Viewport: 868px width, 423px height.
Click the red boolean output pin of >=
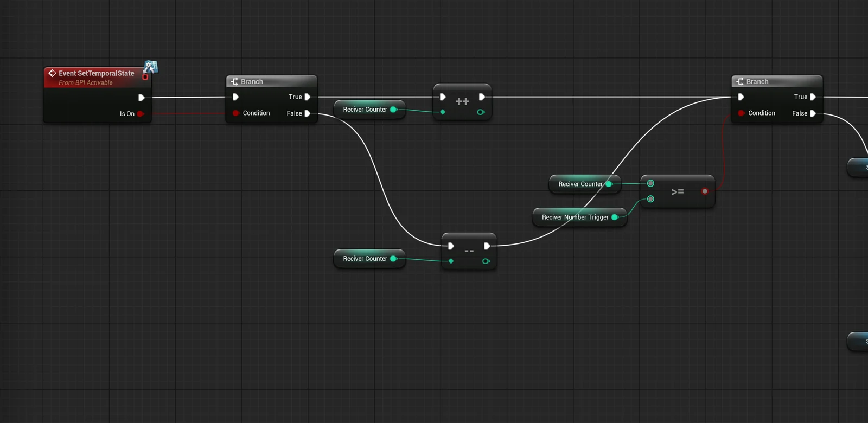click(705, 191)
